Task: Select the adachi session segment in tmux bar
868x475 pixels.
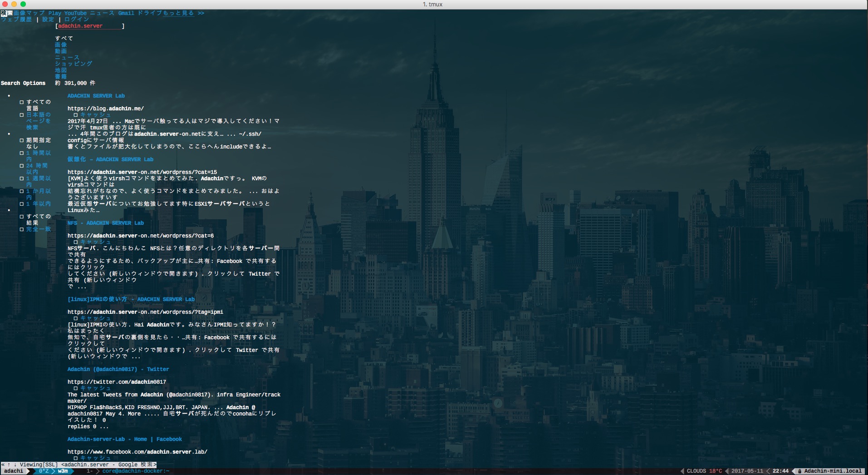Action: [14, 471]
